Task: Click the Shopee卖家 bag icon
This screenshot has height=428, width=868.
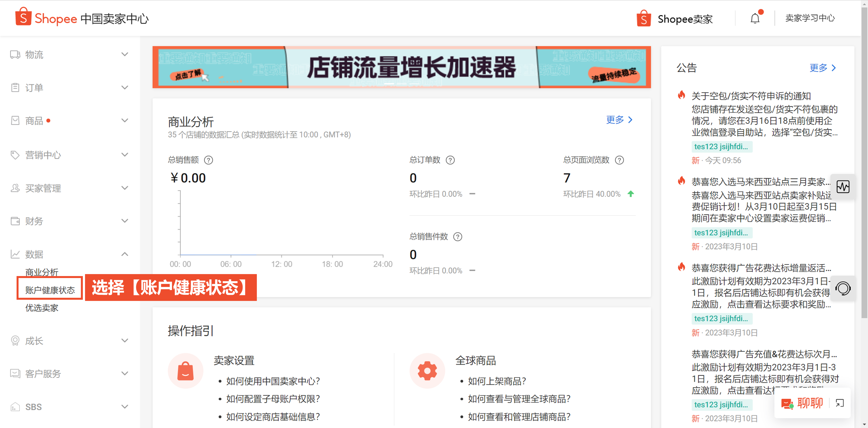Action: pyautogui.click(x=644, y=18)
